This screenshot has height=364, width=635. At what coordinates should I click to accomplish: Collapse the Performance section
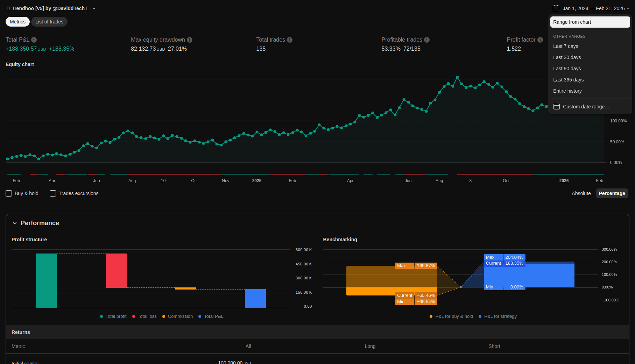15,223
